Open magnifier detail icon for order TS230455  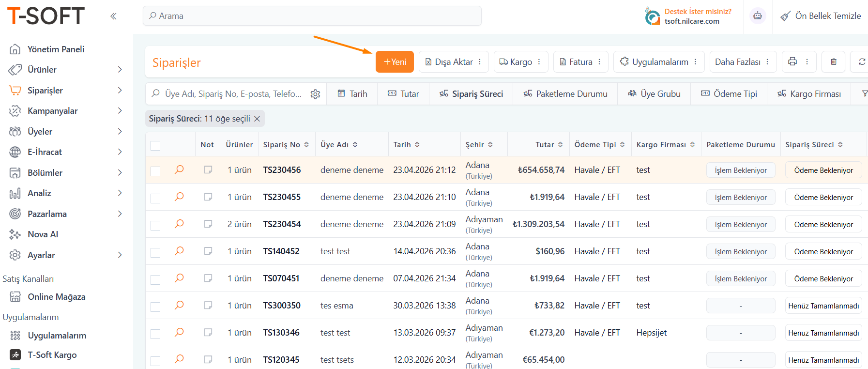pos(179,197)
